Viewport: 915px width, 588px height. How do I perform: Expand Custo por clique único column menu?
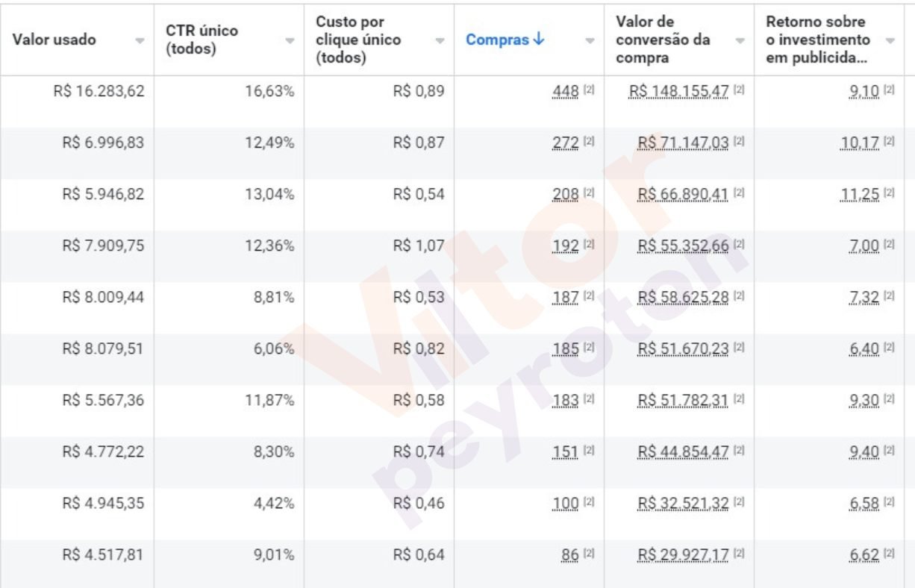(x=440, y=40)
